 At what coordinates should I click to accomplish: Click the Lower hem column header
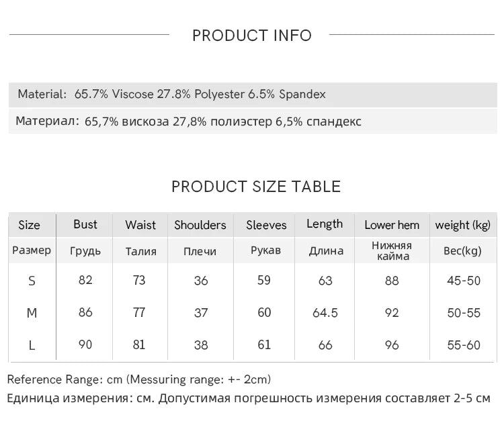[392, 225]
